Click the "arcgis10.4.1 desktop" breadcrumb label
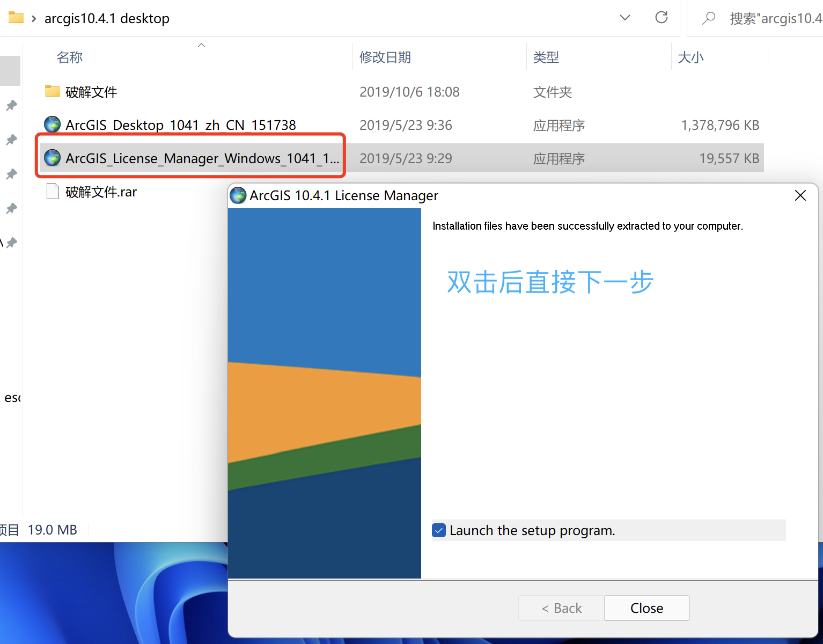The width and height of the screenshot is (823, 644). (107, 18)
